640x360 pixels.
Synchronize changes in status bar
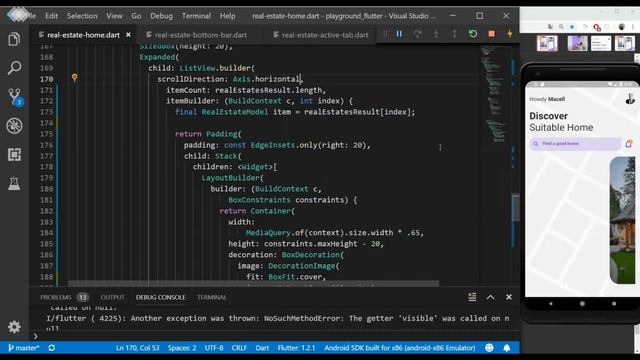[51, 348]
